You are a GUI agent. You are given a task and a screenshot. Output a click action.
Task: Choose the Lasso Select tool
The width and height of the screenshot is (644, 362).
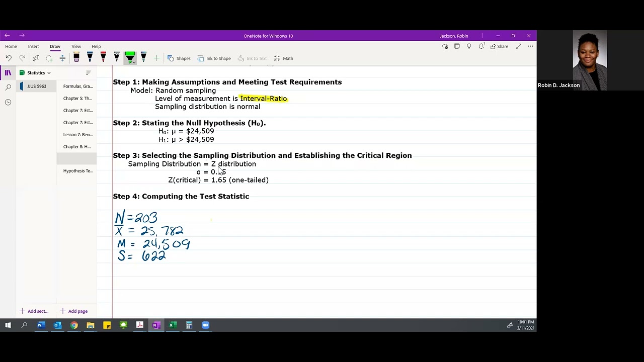click(49, 58)
